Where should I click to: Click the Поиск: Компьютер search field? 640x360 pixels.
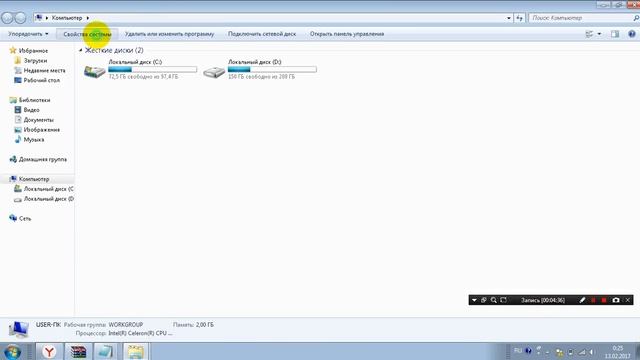coord(581,18)
